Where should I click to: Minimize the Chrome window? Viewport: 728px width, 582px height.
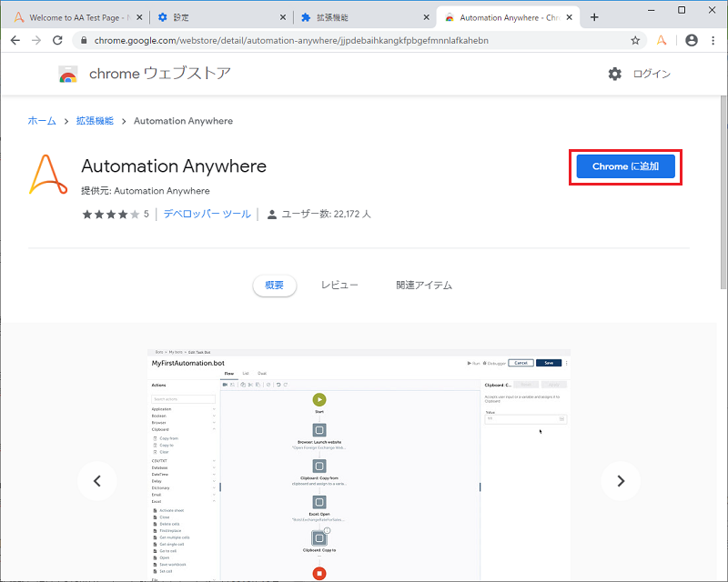(x=652, y=10)
